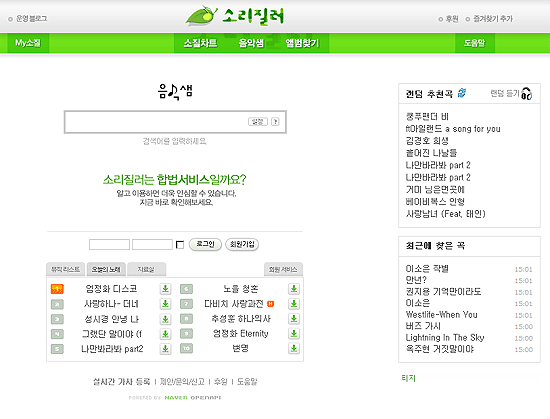Download the 다비치 사랑과전 song
Screen dimensions: 550x419
[x=294, y=304]
